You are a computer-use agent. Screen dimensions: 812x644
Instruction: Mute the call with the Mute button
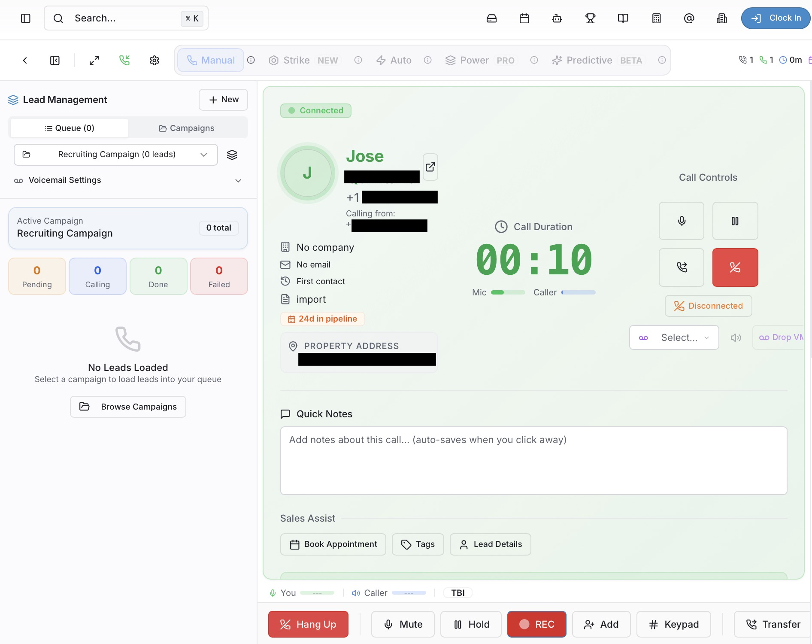click(403, 624)
